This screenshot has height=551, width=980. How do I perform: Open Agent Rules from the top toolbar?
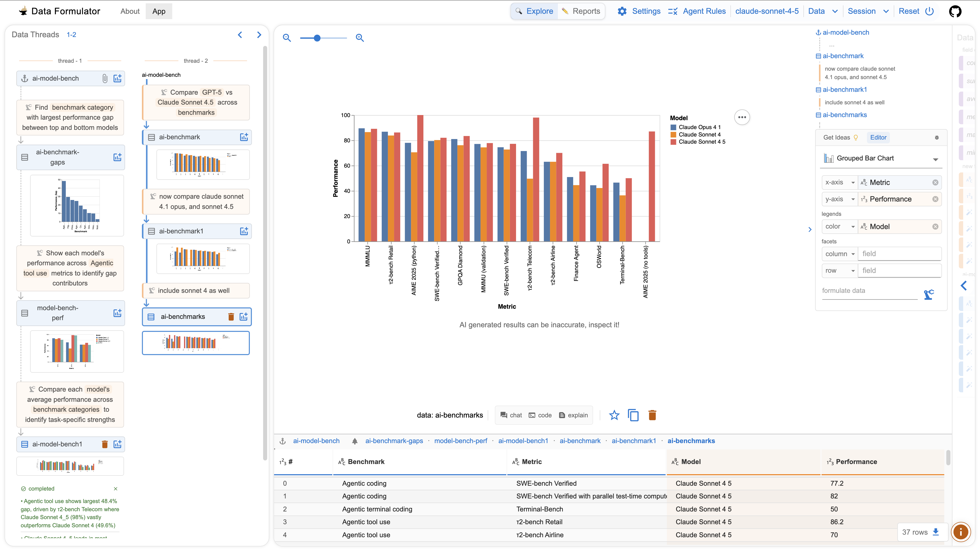tap(704, 11)
